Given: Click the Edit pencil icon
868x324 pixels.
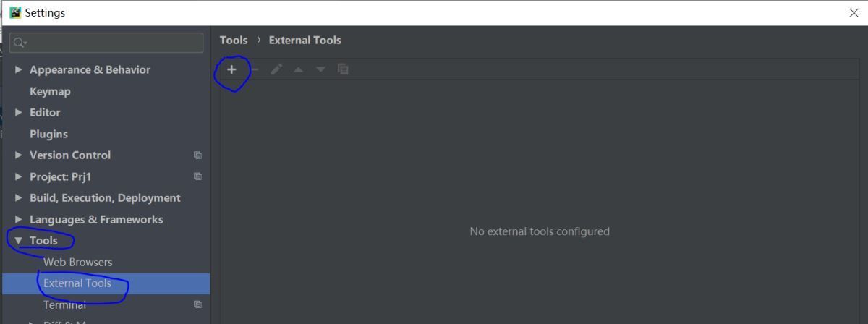Looking at the screenshot, I should [276, 69].
